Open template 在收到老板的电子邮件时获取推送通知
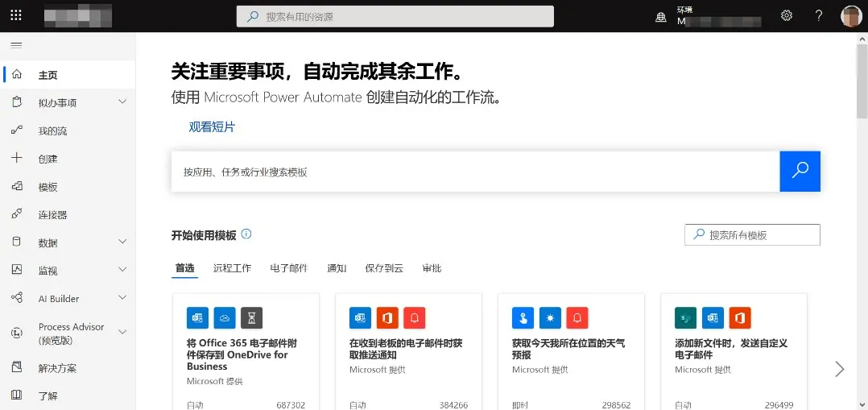868x410 pixels. [406, 349]
